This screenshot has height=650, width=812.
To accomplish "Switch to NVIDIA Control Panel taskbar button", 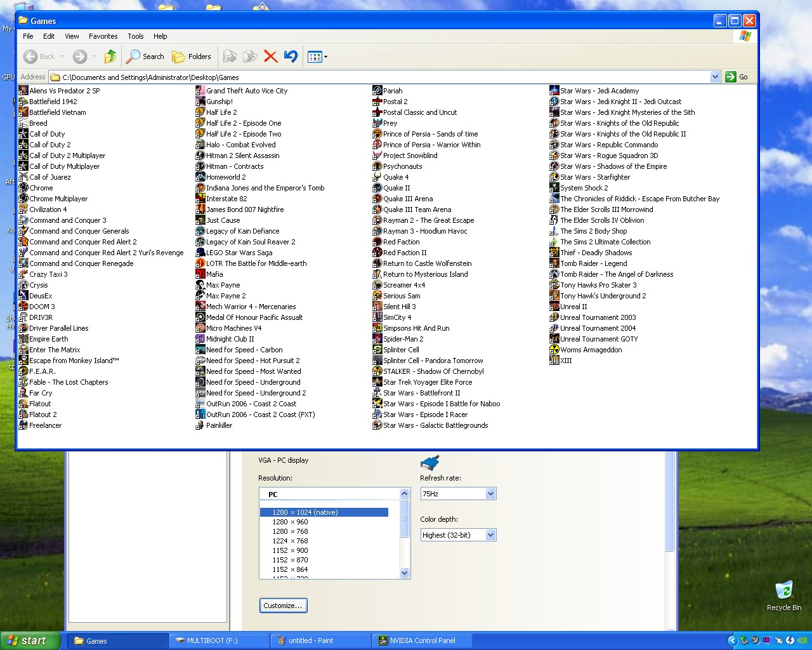I will pos(422,640).
